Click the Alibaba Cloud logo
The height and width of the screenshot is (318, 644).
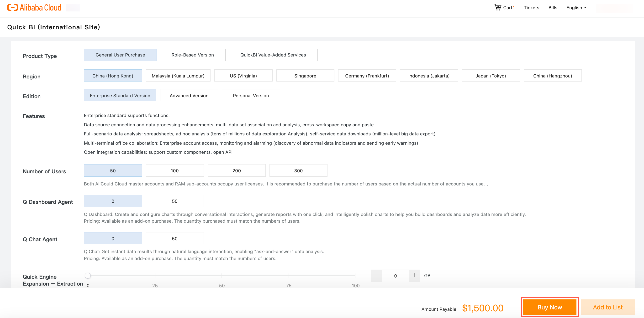[34, 7]
